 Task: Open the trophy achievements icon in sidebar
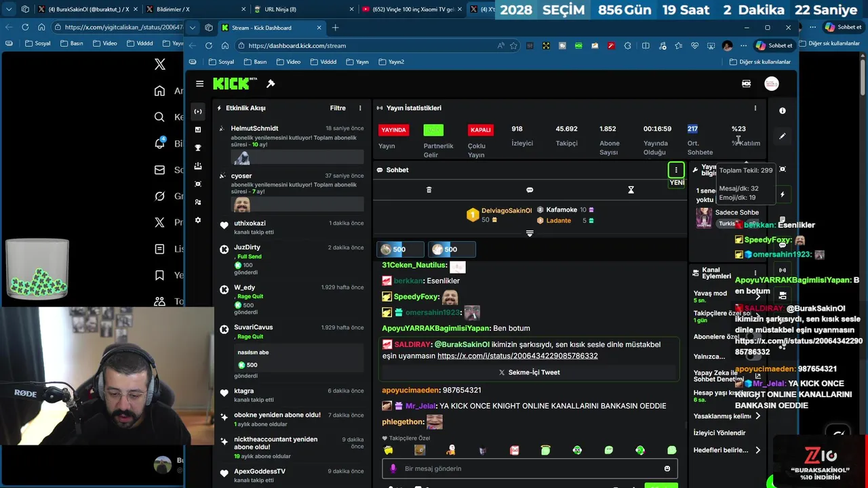pos(197,148)
